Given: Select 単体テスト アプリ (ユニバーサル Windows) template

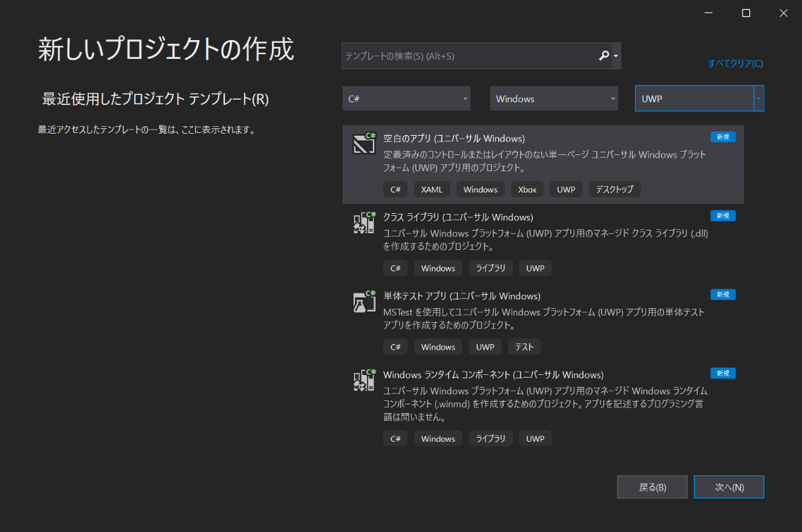Looking at the screenshot, I should pyautogui.click(x=543, y=321).
